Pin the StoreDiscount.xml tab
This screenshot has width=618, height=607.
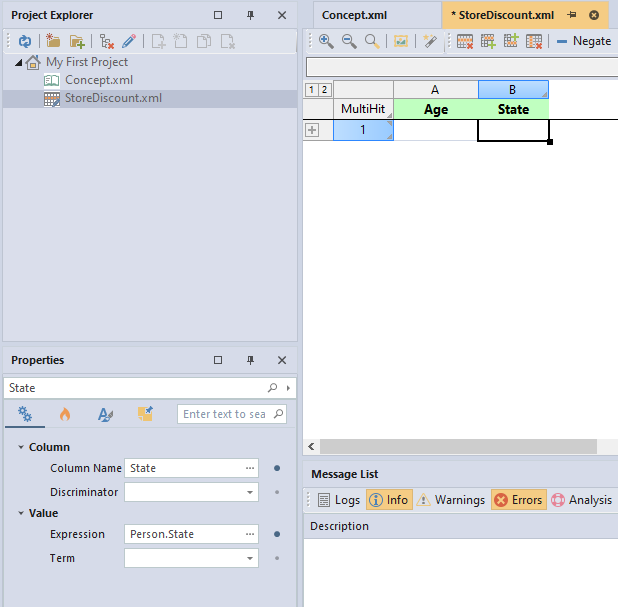(x=572, y=15)
